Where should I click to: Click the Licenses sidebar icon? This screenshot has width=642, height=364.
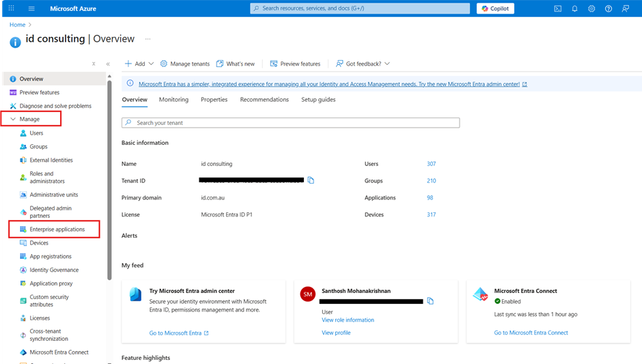point(23,318)
